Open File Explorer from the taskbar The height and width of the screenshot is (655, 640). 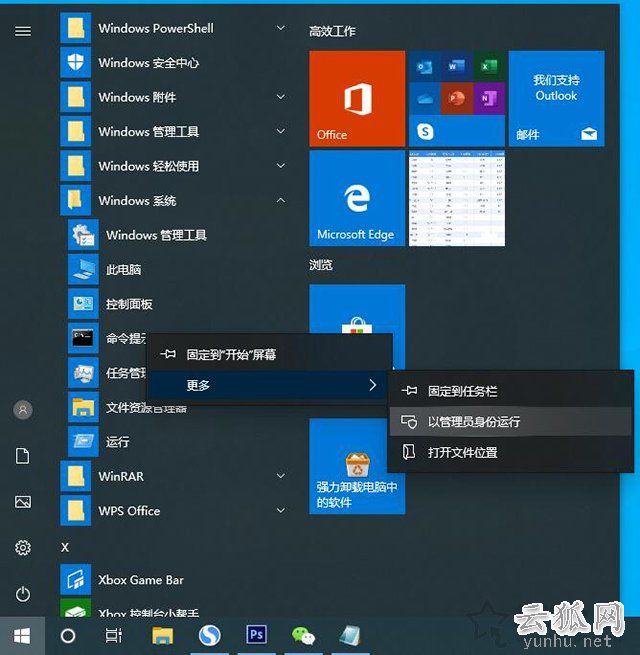[x=163, y=636]
